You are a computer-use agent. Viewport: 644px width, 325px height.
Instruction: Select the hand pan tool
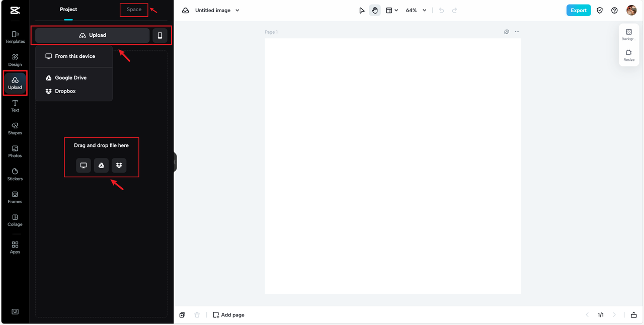click(375, 10)
